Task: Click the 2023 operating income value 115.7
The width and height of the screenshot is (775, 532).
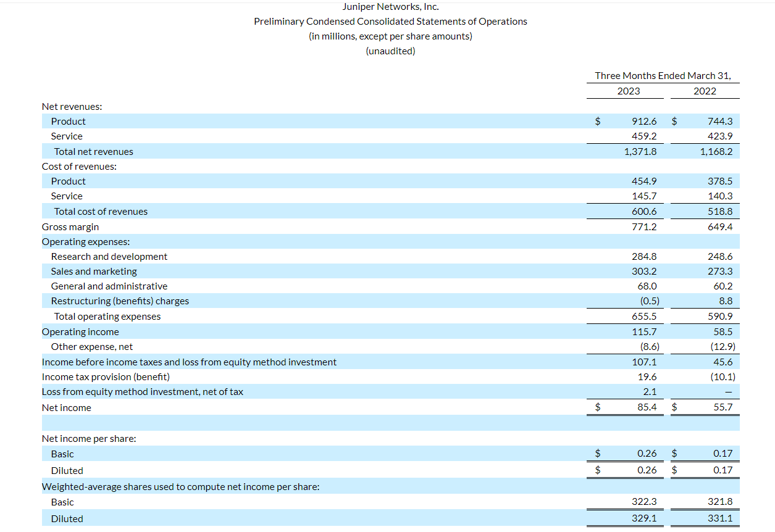Action: 644,331
